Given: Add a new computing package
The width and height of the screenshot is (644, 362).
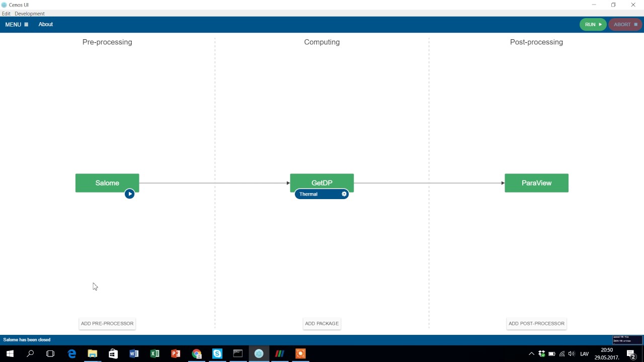Looking at the screenshot, I should [322, 323].
